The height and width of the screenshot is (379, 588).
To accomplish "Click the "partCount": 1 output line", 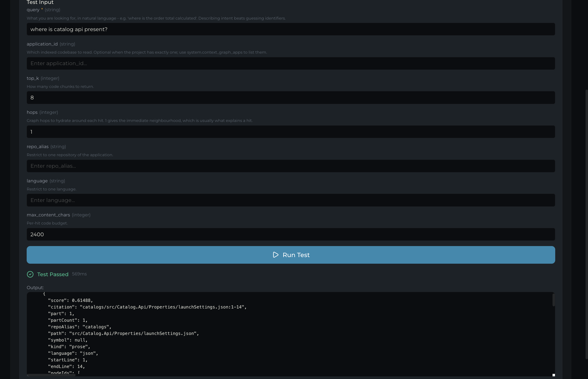I will [68, 320].
